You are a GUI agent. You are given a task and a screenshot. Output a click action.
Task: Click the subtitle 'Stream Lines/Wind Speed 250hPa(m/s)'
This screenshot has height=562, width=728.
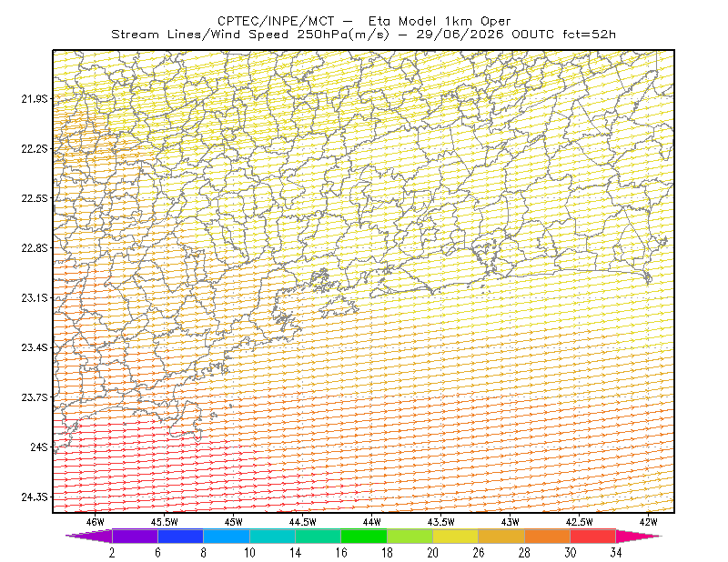(x=249, y=35)
